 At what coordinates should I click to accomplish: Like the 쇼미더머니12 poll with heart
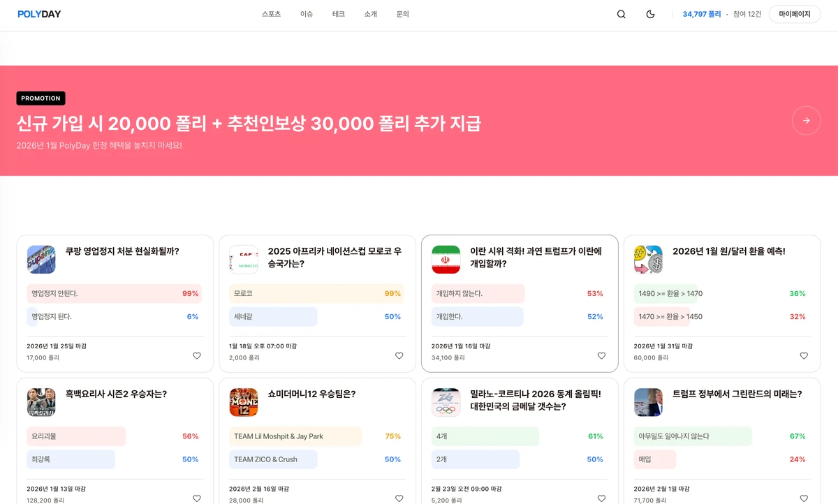399,498
